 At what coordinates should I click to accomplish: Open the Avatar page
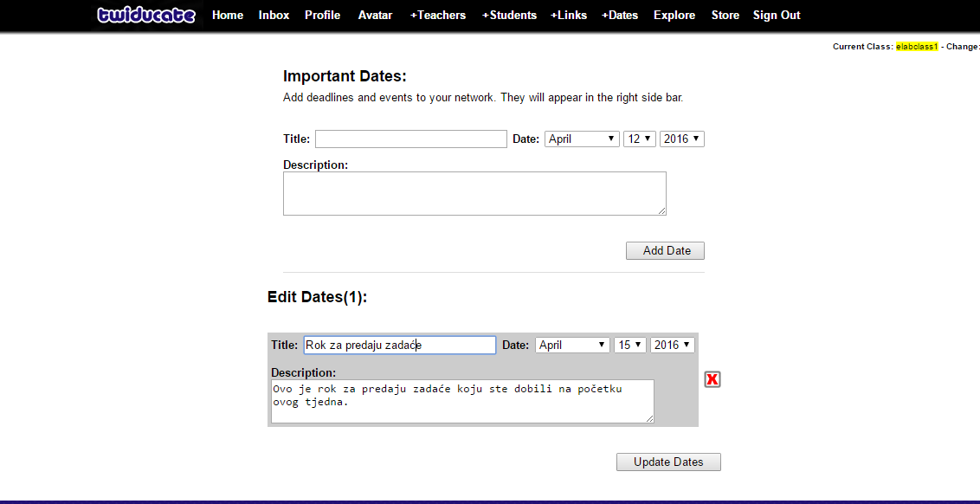(x=375, y=16)
